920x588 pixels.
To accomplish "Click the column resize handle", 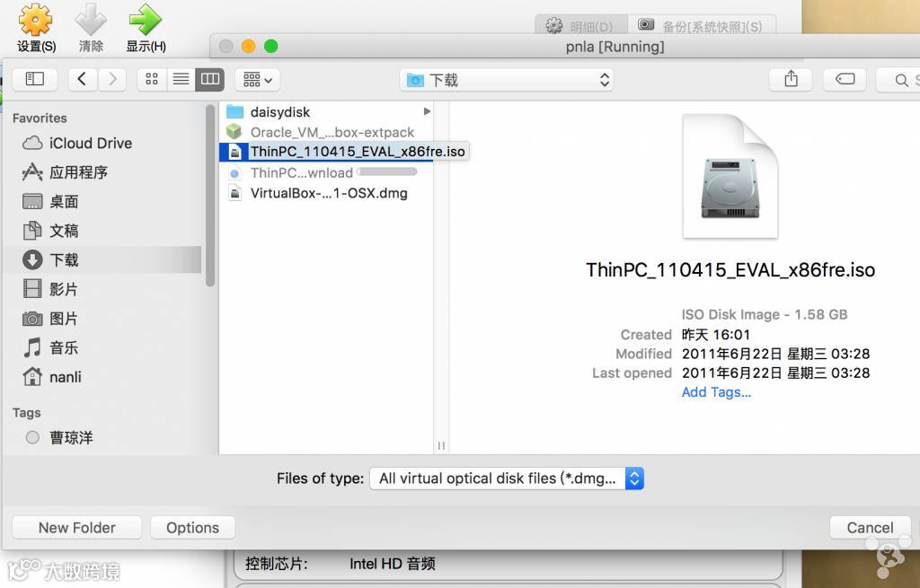I will 441,445.
